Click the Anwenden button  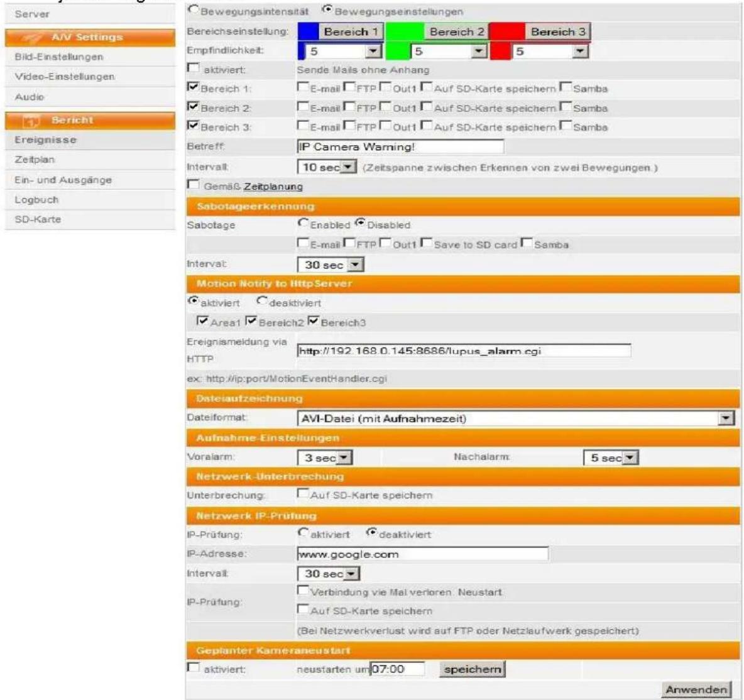coord(696,689)
